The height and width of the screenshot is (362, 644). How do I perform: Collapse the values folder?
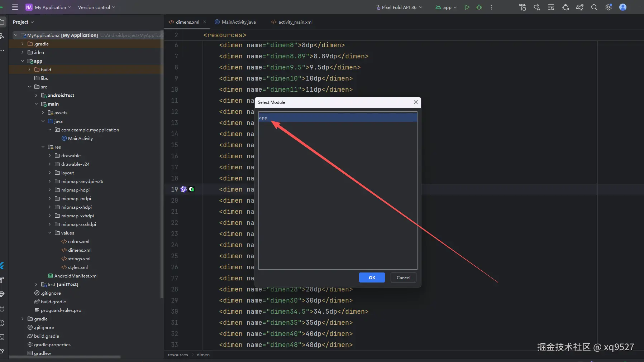tap(50, 233)
